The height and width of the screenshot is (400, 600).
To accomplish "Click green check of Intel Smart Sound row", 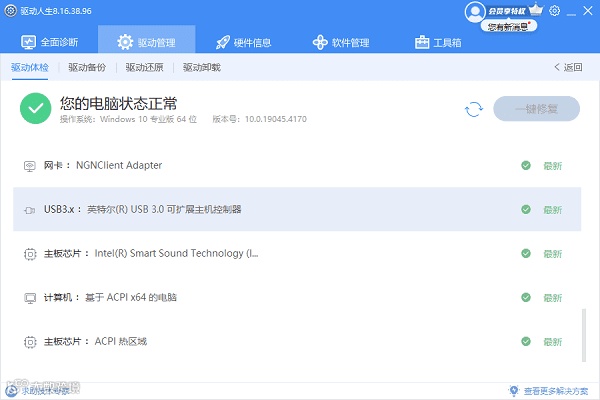I will click(526, 253).
